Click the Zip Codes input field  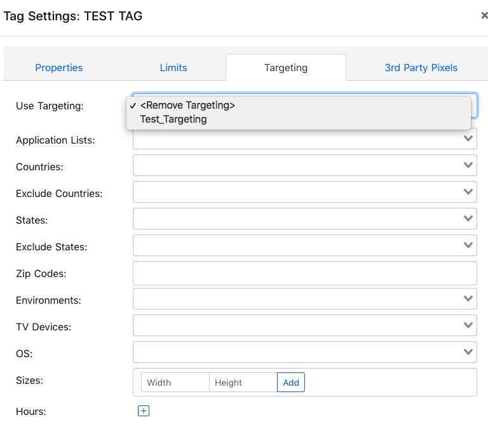point(305,273)
